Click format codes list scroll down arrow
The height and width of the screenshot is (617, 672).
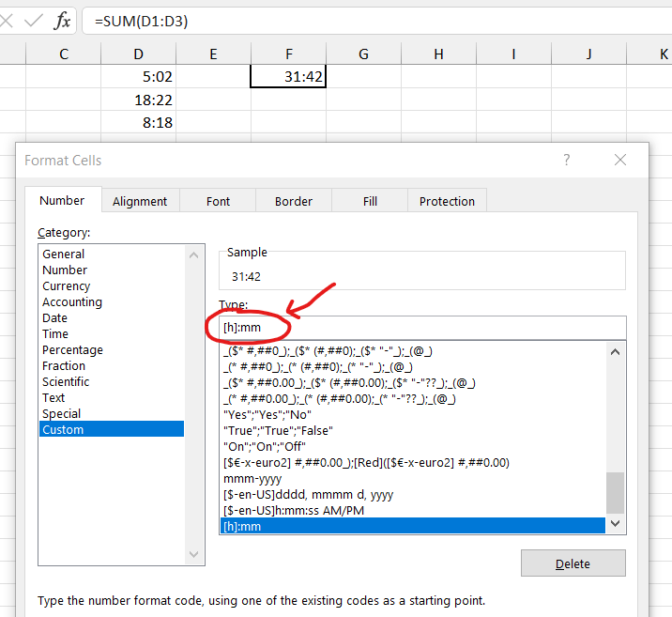615,523
